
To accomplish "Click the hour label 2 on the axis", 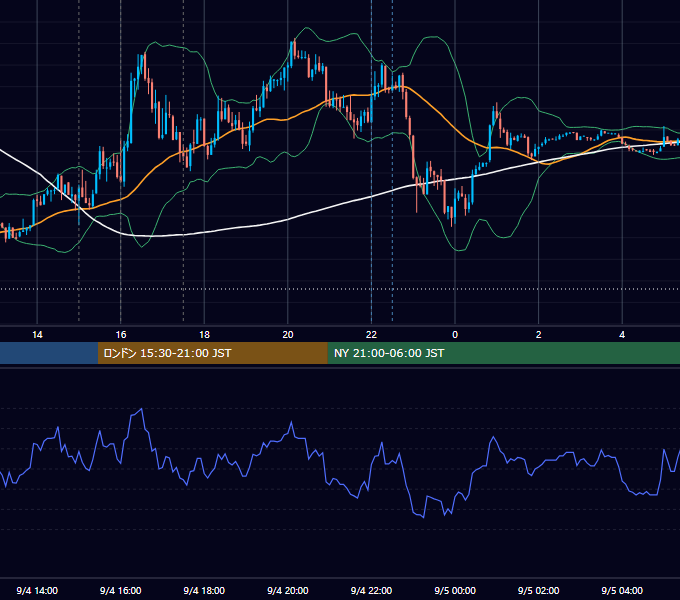I will tap(539, 335).
